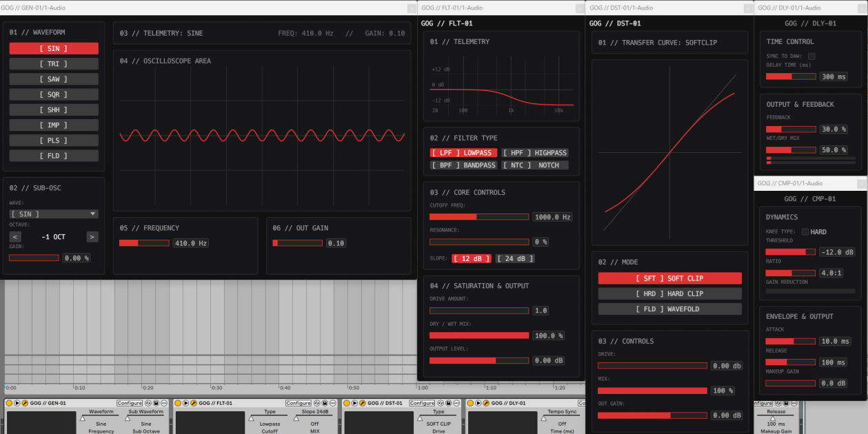
Task: Click Configure on the DST-01 device
Action: (x=423, y=403)
